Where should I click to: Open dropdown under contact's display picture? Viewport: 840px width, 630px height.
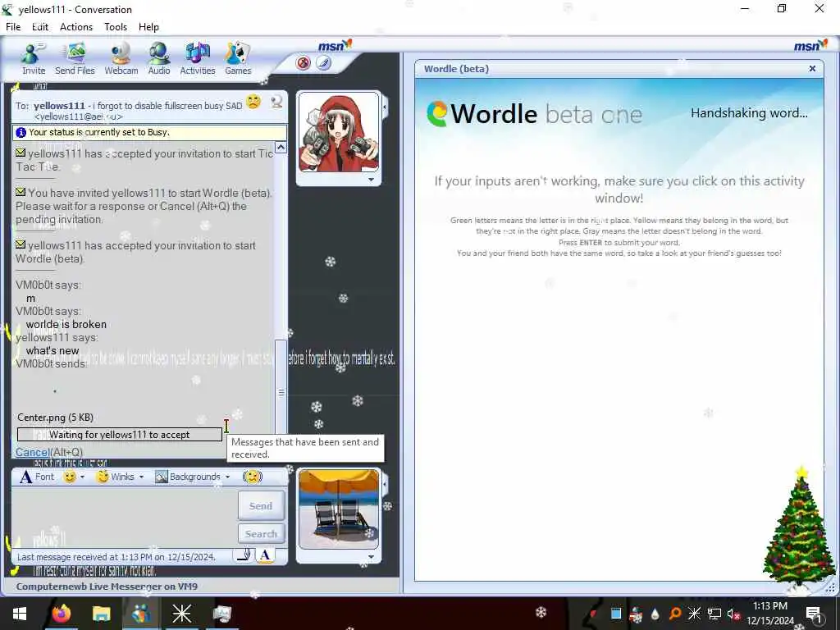[372, 180]
